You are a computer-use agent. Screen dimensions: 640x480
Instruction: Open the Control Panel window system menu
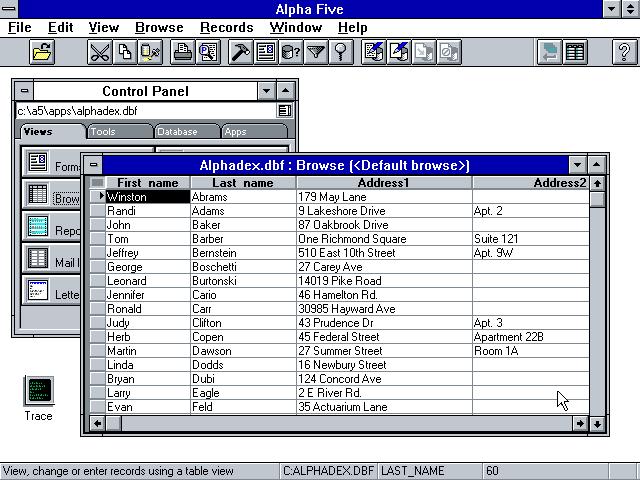24,91
